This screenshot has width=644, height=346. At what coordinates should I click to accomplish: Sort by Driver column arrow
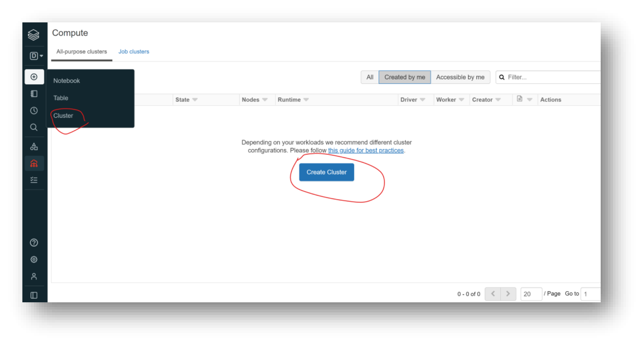pyautogui.click(x=422, y=100)
